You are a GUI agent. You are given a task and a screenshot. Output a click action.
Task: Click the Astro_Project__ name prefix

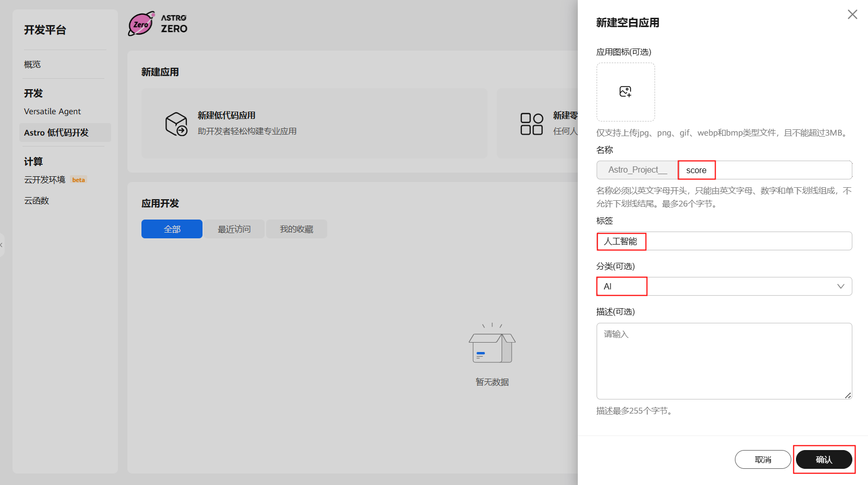click(x=637, y=170)
